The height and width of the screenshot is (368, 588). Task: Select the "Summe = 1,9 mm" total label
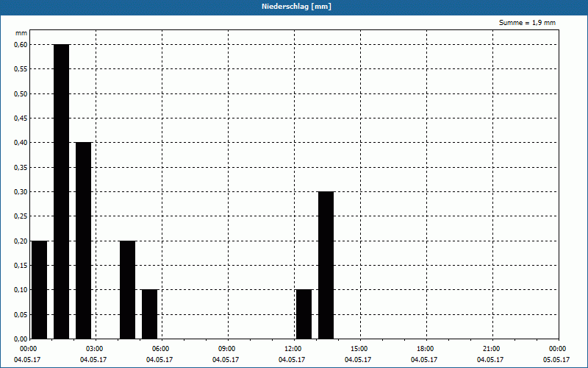(x=527, y=23)
